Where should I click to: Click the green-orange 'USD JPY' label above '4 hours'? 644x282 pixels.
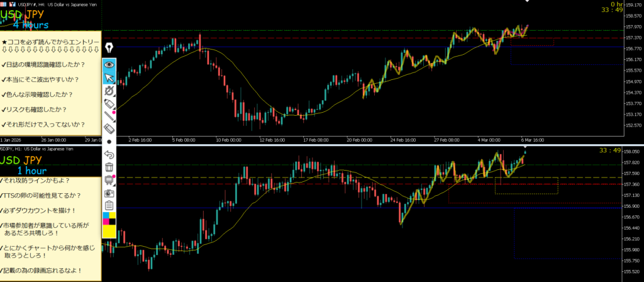(x=22, y=16)
